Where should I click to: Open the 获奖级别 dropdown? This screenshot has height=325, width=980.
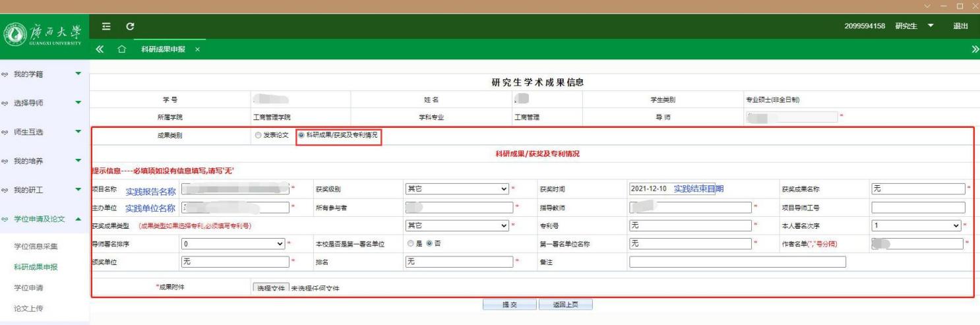[x=458, y=189]
